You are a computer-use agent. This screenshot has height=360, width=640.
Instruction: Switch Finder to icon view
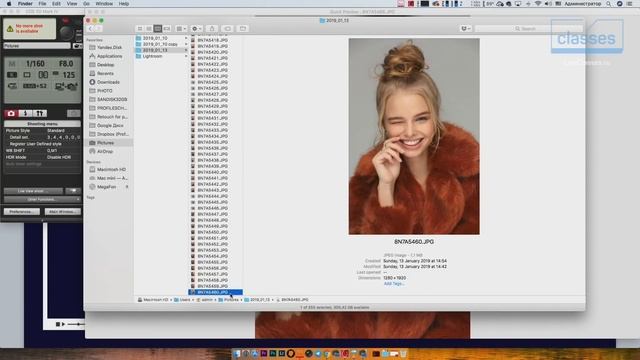point(140,29)
